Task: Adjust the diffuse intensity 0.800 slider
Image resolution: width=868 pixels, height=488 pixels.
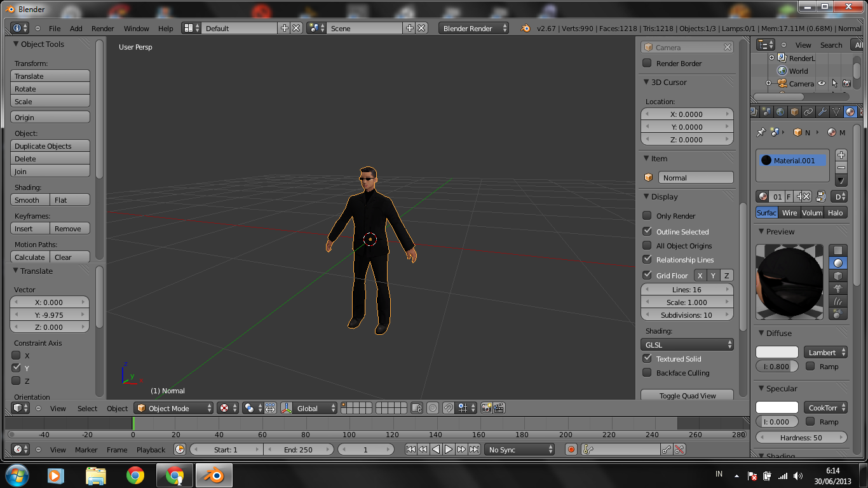Action: click(x=776, y=367)
